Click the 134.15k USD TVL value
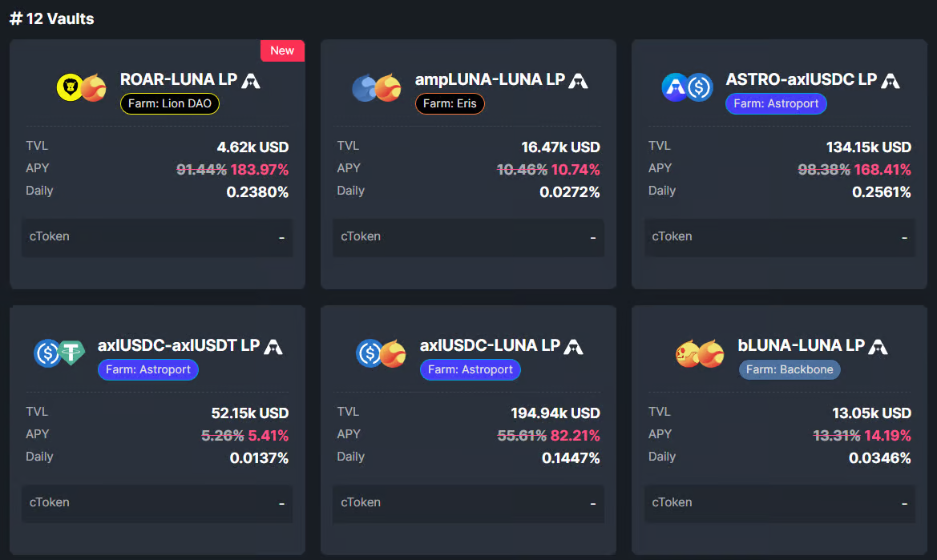This screenshot has height=560, width=937. (x=869, y=147)
